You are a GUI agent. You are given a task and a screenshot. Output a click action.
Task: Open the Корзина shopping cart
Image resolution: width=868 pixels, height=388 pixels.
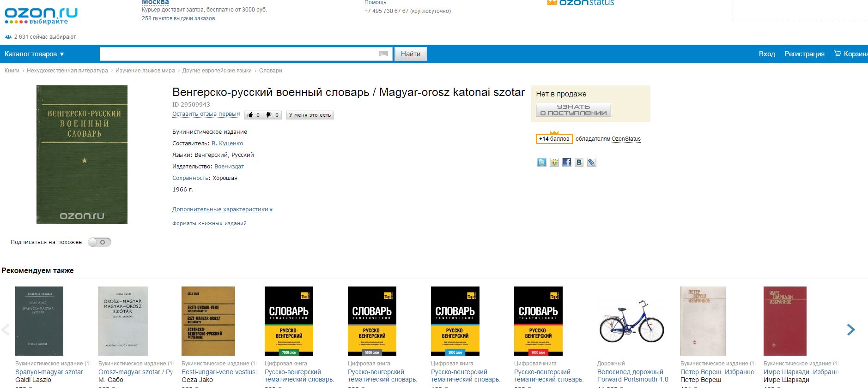[x=851, y=54]
